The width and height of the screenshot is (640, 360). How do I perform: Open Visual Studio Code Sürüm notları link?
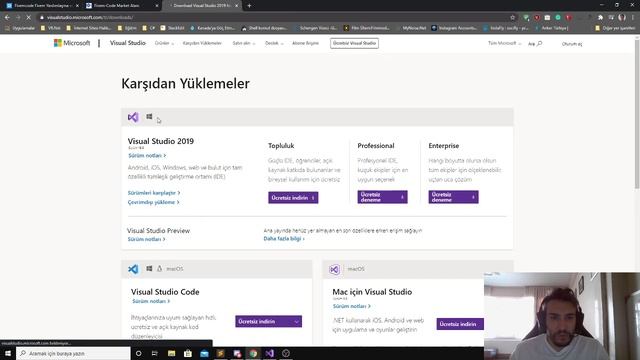tap(151, 301)
